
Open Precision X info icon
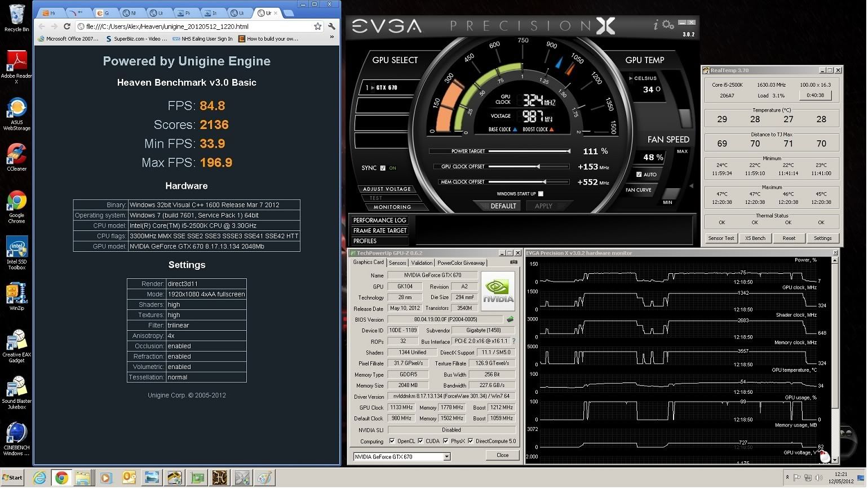656,25
